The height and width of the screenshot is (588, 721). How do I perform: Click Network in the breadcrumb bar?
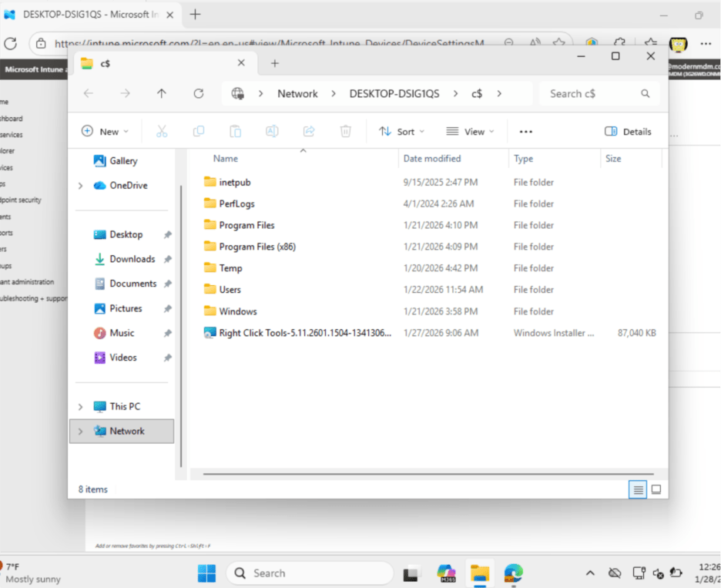pos(297,92)
